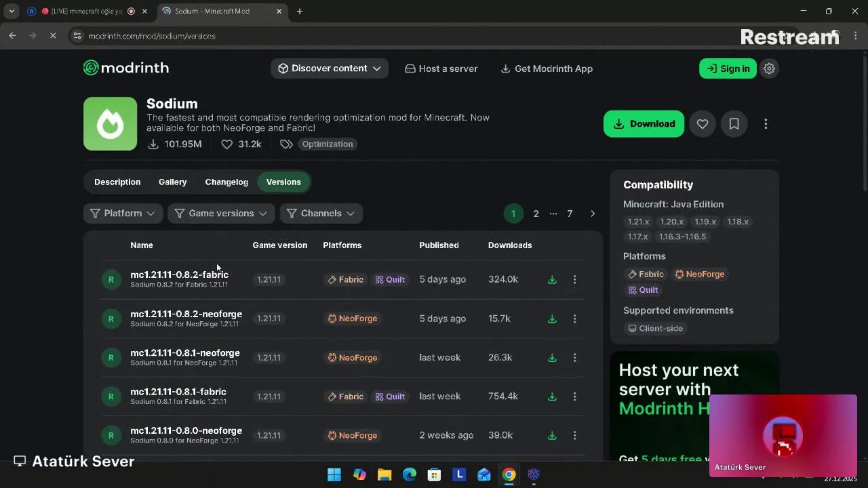The image size is (868, 488).
Task: Click the browser address bar URL
Action: click(152, 36)
